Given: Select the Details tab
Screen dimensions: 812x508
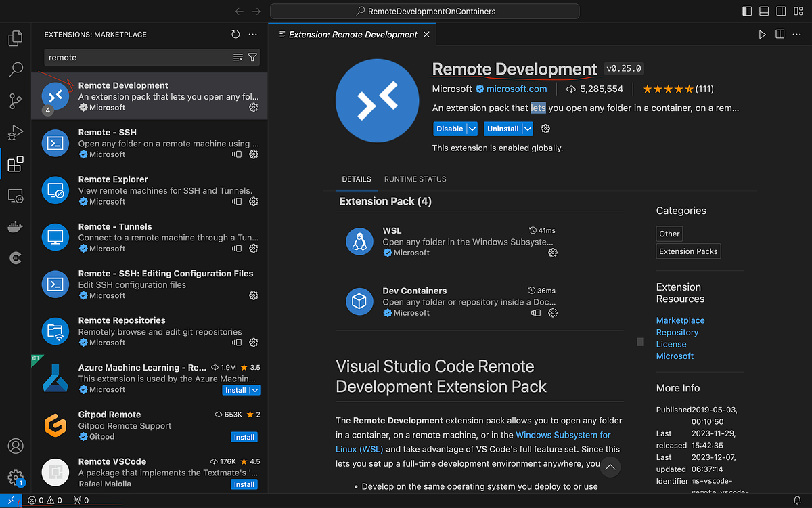Looking at the screenshot, I should (357, 179).
